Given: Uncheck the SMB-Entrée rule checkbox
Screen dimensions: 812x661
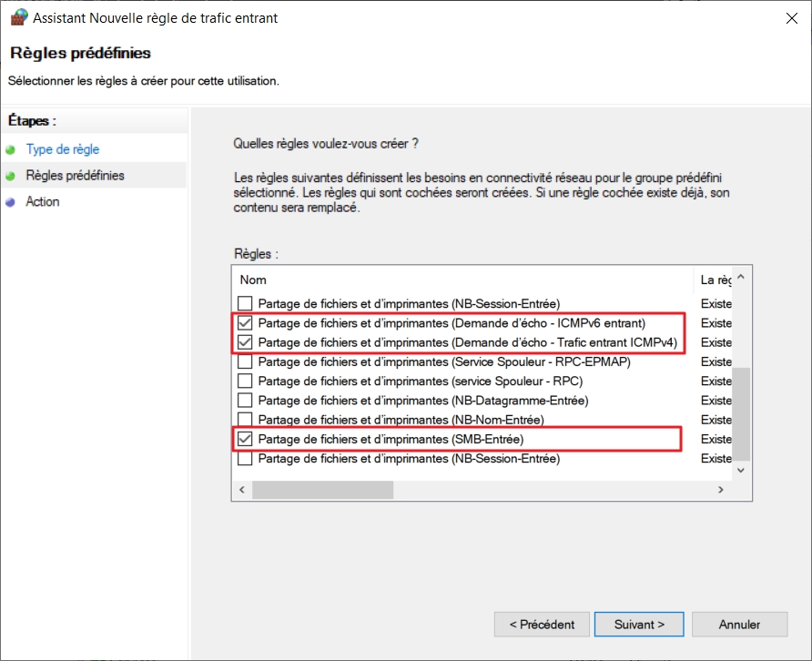Looking at the screenshot, I should (244, 440).
